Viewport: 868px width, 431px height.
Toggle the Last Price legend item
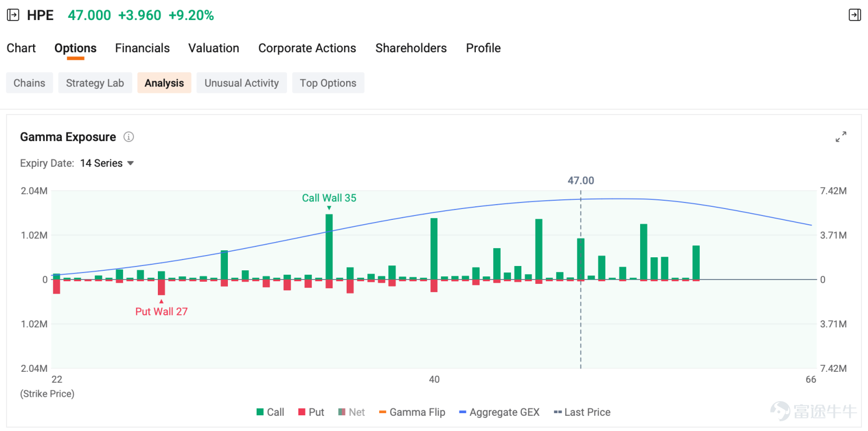click(x=582, y=412)
